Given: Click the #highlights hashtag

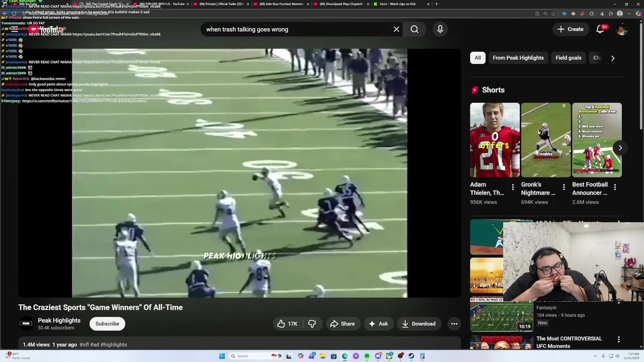Looking at the screenshot, I should click(114, 345).
